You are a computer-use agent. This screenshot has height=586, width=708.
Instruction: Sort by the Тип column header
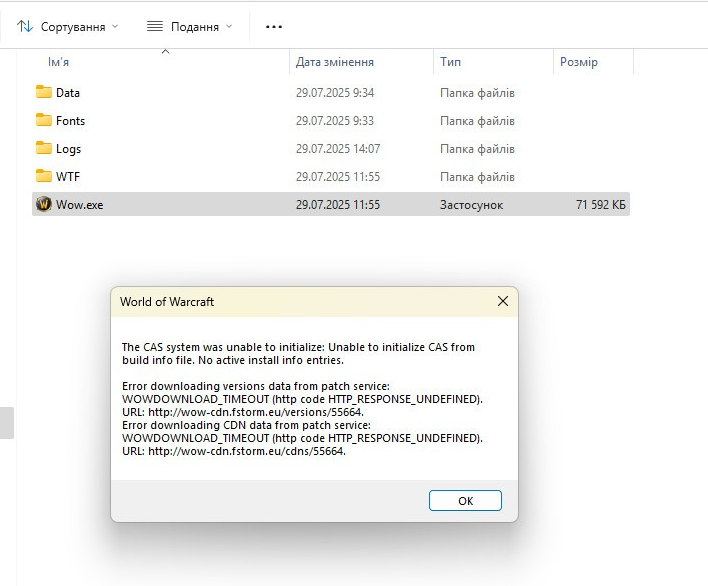pos(450,63)
